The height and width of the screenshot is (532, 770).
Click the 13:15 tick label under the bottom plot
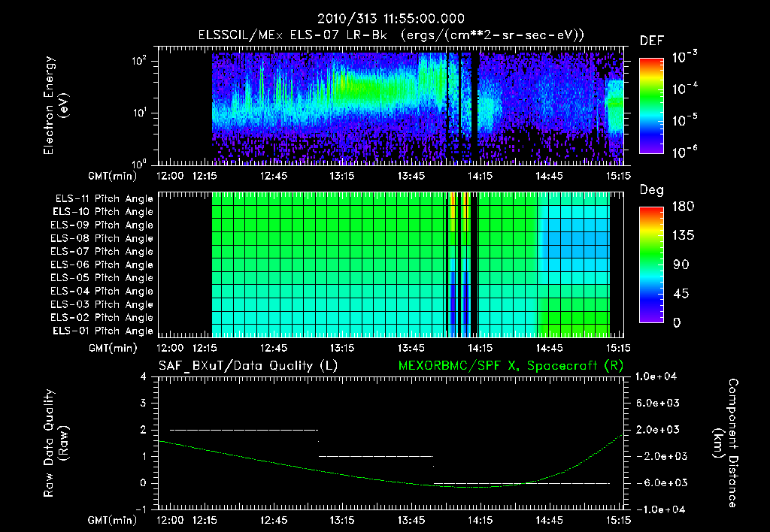(x=342, y=520)
